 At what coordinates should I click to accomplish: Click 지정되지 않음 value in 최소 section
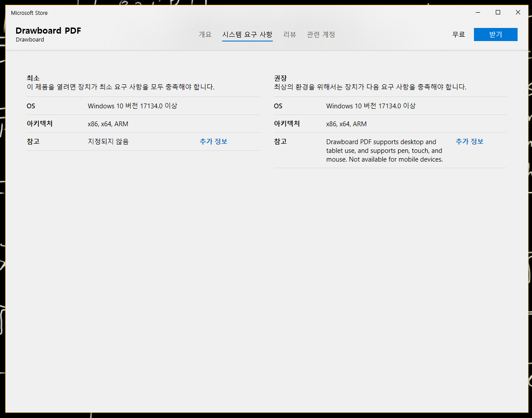(108, 142)
